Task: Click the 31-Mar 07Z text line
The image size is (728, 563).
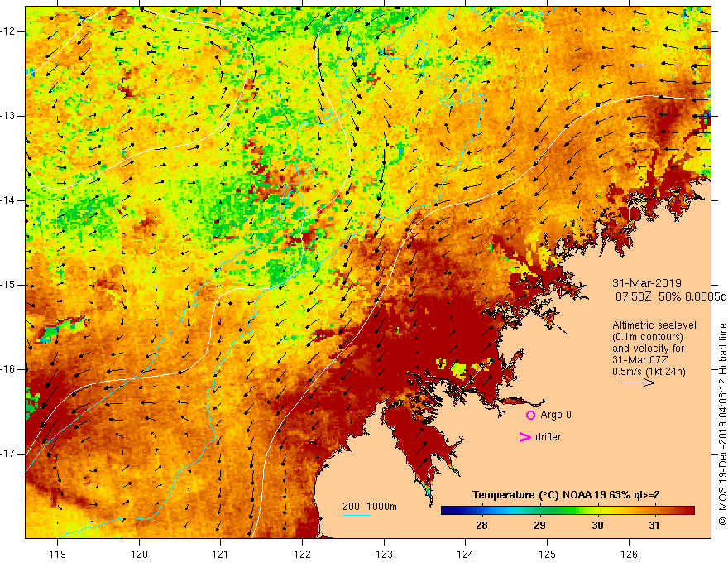Action: coord(639,360)
